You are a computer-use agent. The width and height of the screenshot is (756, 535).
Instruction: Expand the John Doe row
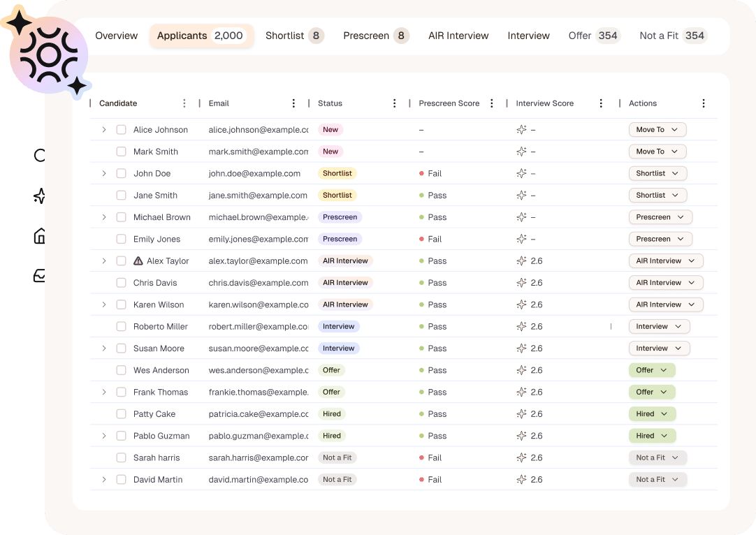coord(104,173)
